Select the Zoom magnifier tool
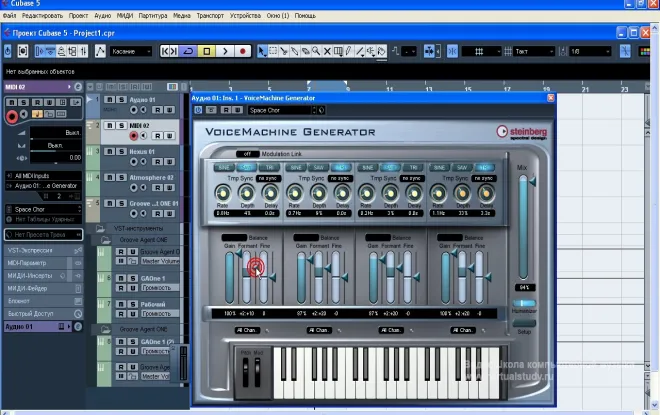660x415 pixels. tap(316, 51)
